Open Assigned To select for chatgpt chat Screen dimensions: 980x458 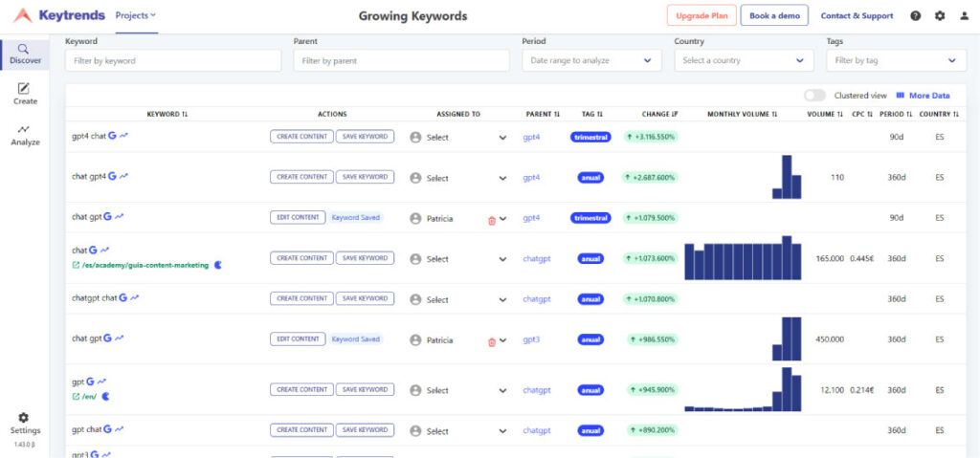(x=458, y=300)
